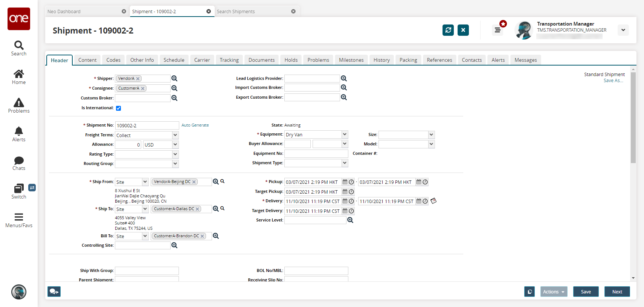Click the copy icon beside Actions
The image size is (644, 307).
[529, 292]
